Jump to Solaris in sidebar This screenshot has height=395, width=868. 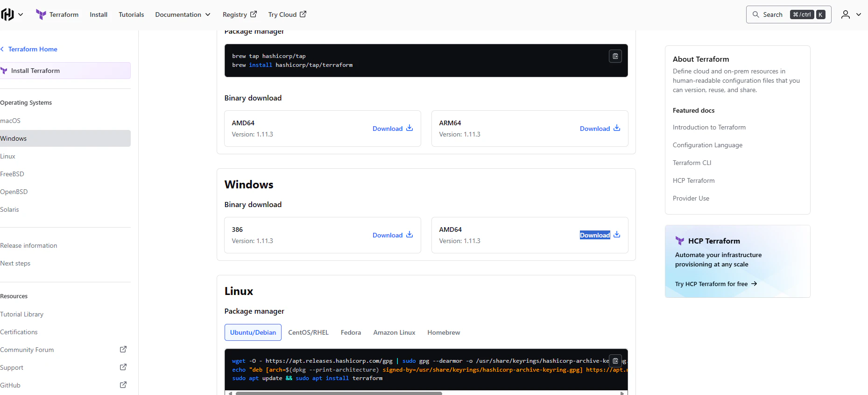tap(10, 209)
